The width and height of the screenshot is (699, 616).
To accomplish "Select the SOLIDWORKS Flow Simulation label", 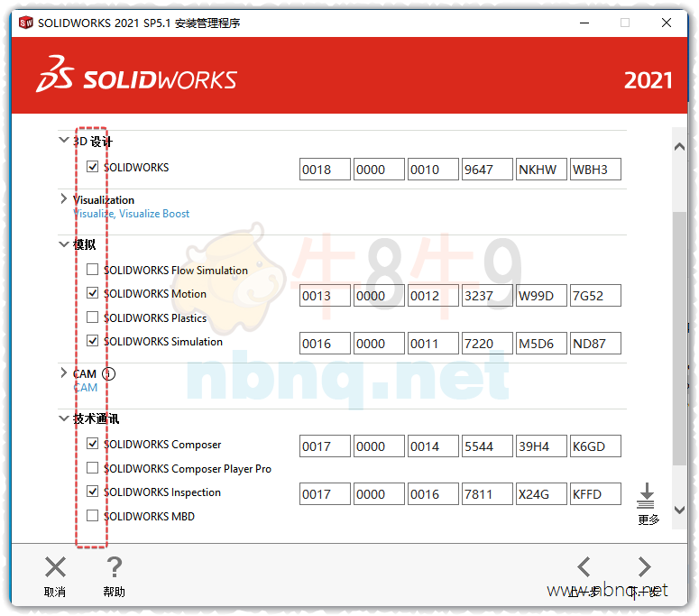I will (x=176, y=270).
